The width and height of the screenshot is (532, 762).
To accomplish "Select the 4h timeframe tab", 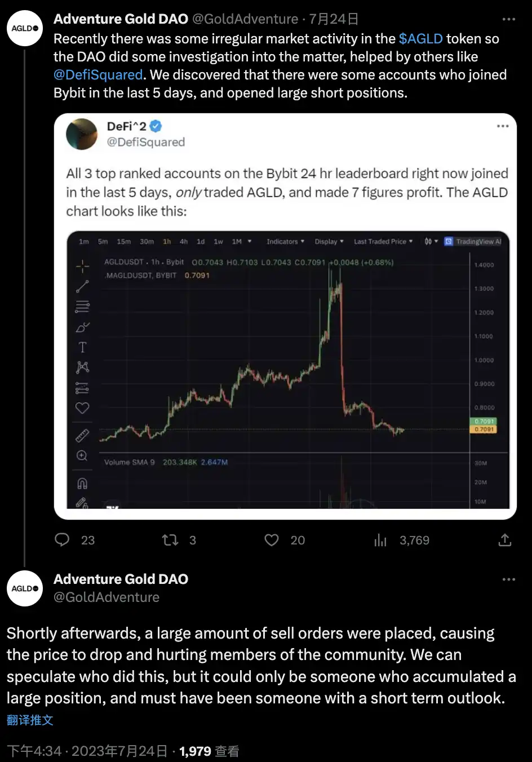I will [184, 242].
